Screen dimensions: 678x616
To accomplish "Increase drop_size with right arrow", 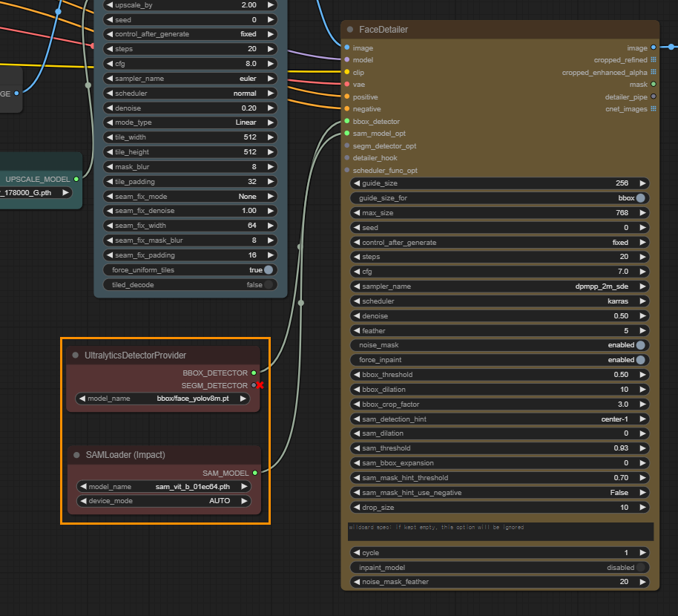I will tap(642, 508).
